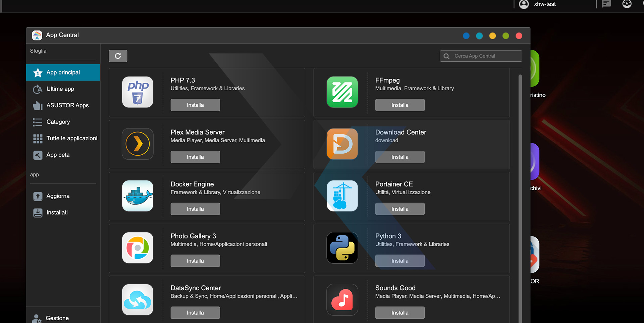Screen dimensions: 644x323
Task: Install PHP 7.3
Action: pyautogui.click(x=195, y=105)
